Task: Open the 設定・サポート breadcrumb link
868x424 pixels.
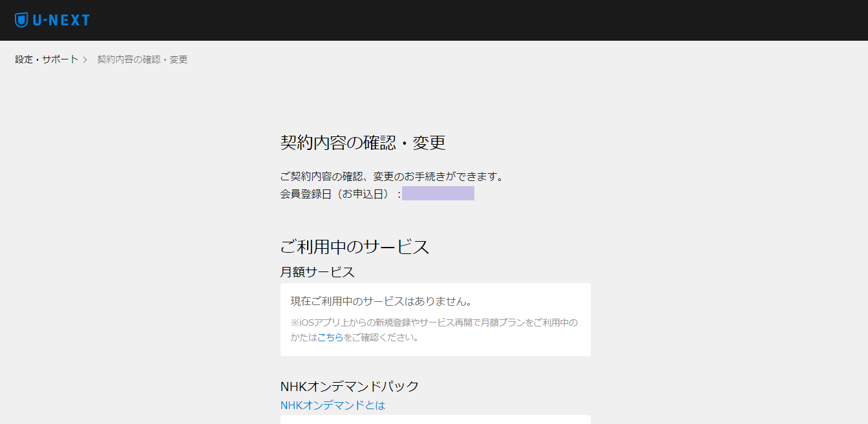Action: click(47, 59)
